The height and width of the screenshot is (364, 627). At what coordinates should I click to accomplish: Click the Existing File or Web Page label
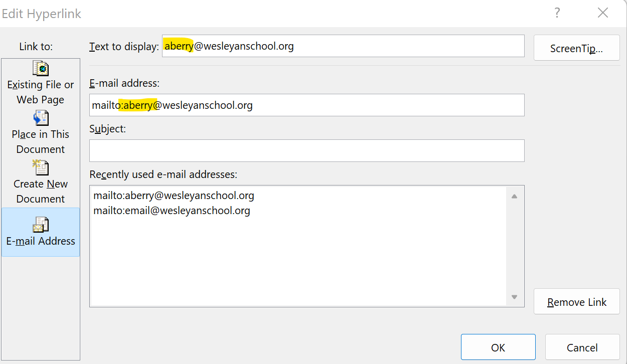pos(41,92)
